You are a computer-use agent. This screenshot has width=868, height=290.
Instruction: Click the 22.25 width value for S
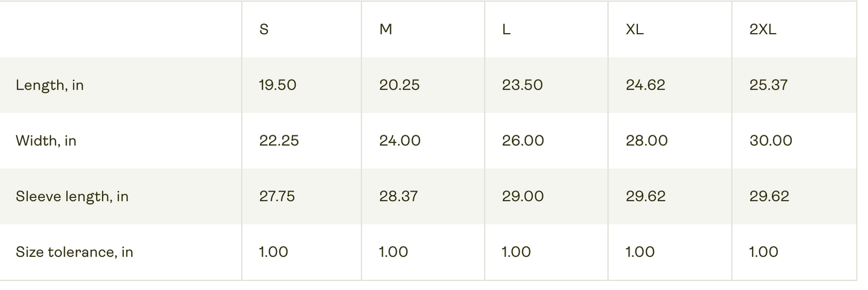[279, 141]
